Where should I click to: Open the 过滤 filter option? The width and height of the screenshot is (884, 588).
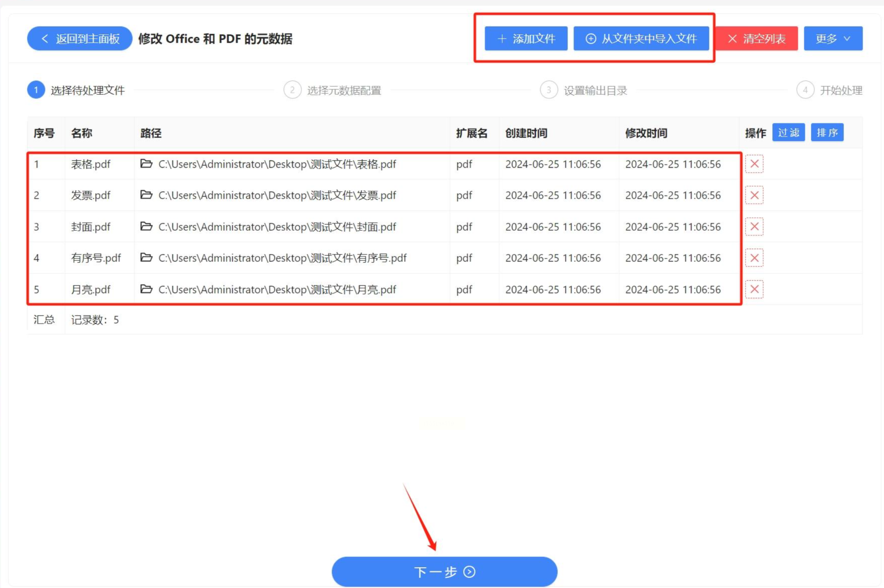[788, 133]
